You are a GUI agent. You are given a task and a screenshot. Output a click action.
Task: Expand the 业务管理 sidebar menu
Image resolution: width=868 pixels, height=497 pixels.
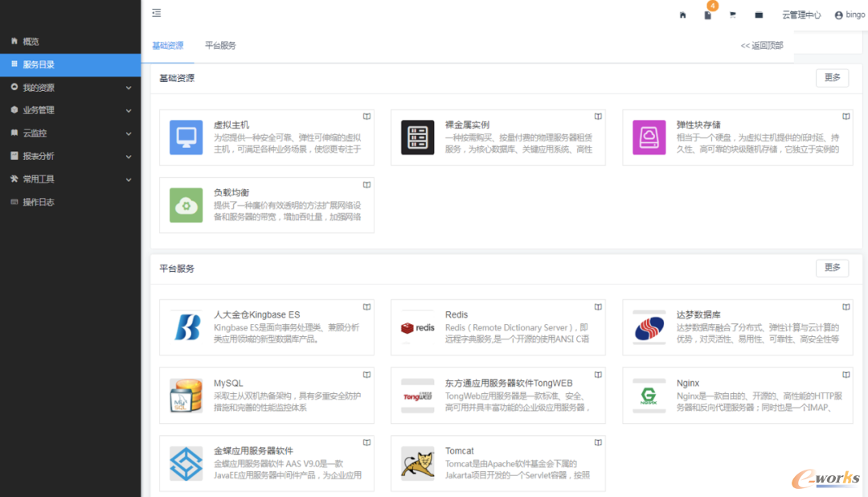point(70,110)
